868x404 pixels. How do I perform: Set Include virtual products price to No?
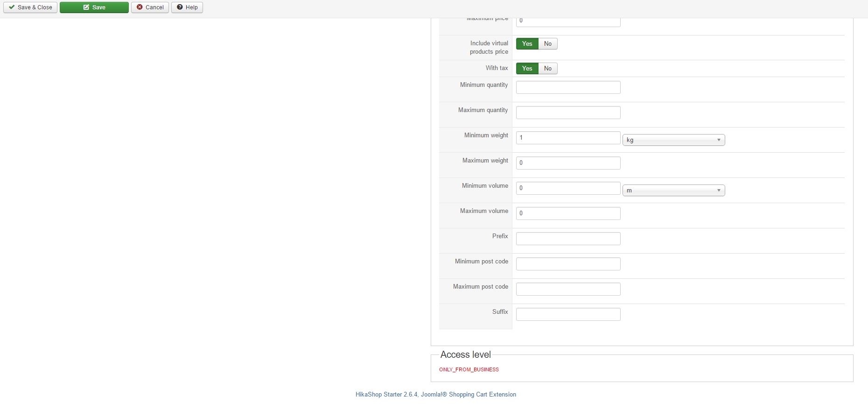pyautogui.click(x=548, y=44)
